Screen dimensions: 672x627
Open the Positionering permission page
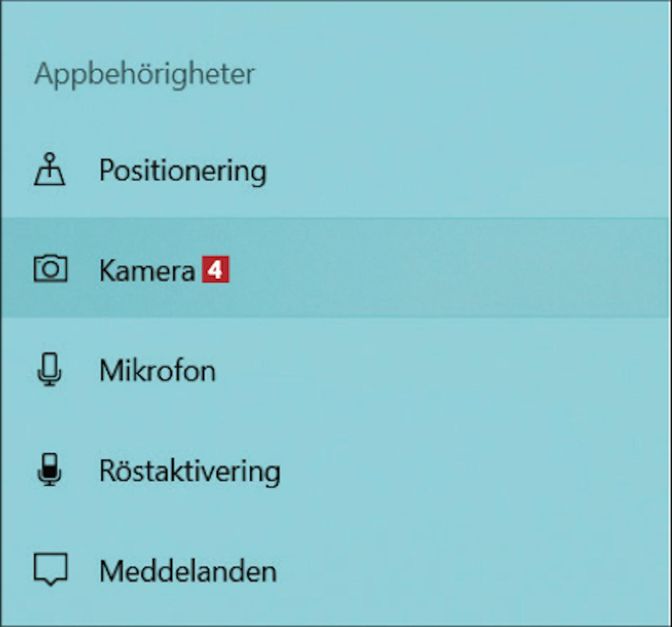point(183,171)
